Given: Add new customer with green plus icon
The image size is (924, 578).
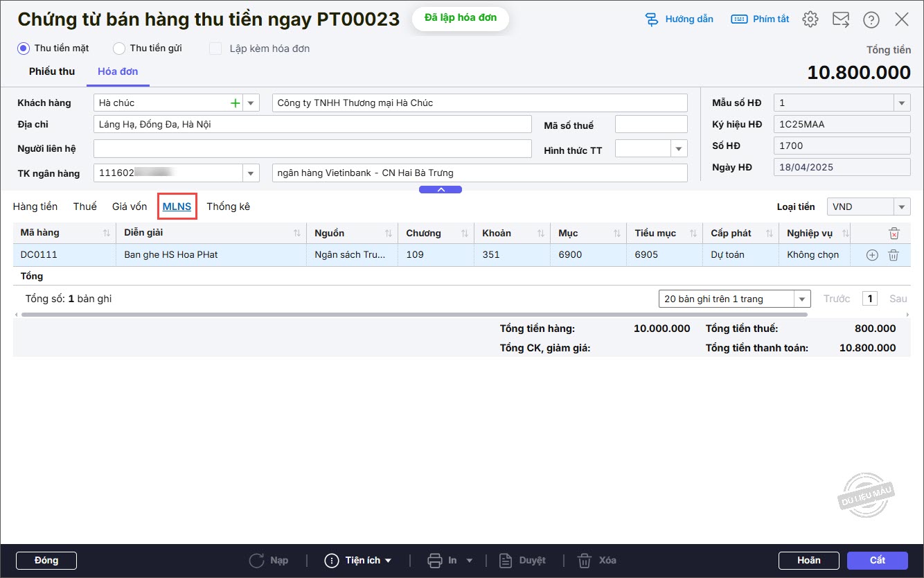Looking at the screenshot, I should pyautogui.click(x=236, y=103).
